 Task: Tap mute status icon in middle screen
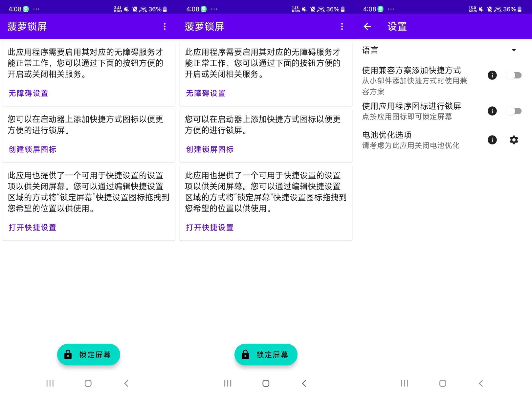click(304, 9)
